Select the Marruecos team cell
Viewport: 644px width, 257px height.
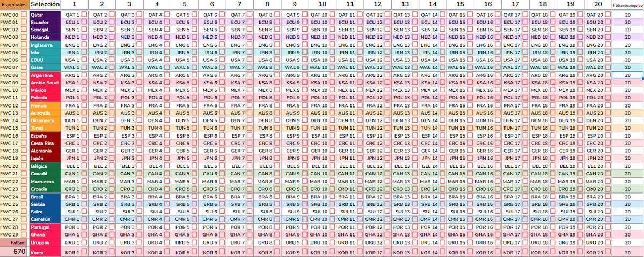click(x=45, y=182)
